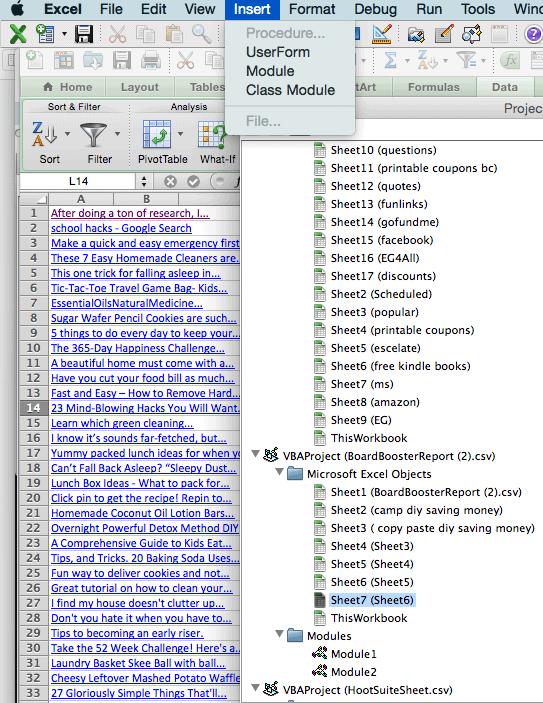Click the AutoSum sigma icon
543x703 pixels.
click(391, 60)
